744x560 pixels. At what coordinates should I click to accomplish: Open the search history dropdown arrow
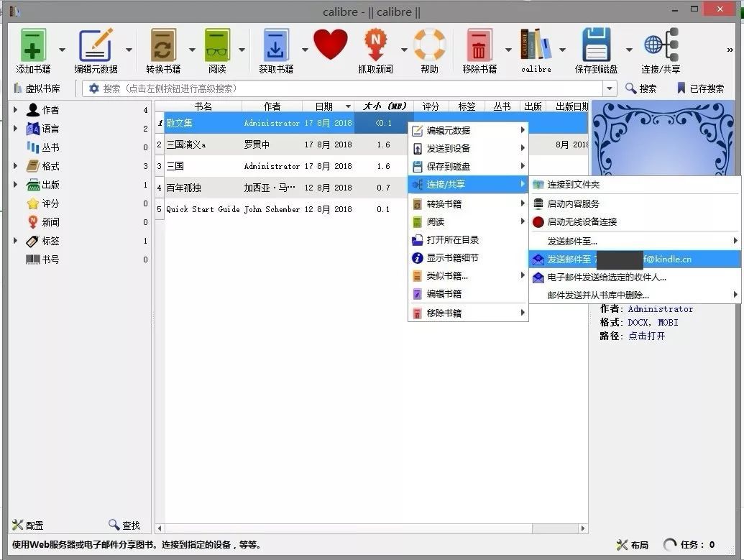click(x=608, y=88)
